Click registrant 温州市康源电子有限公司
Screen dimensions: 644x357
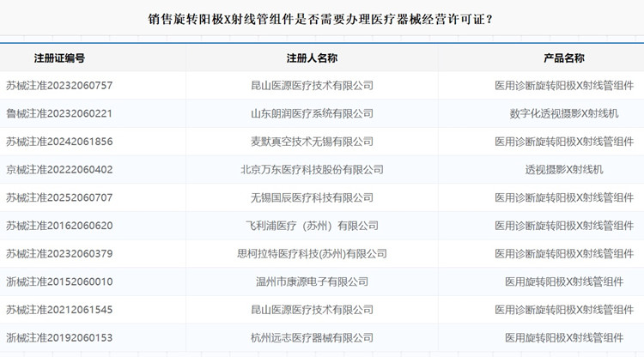[x=313, y=281]
